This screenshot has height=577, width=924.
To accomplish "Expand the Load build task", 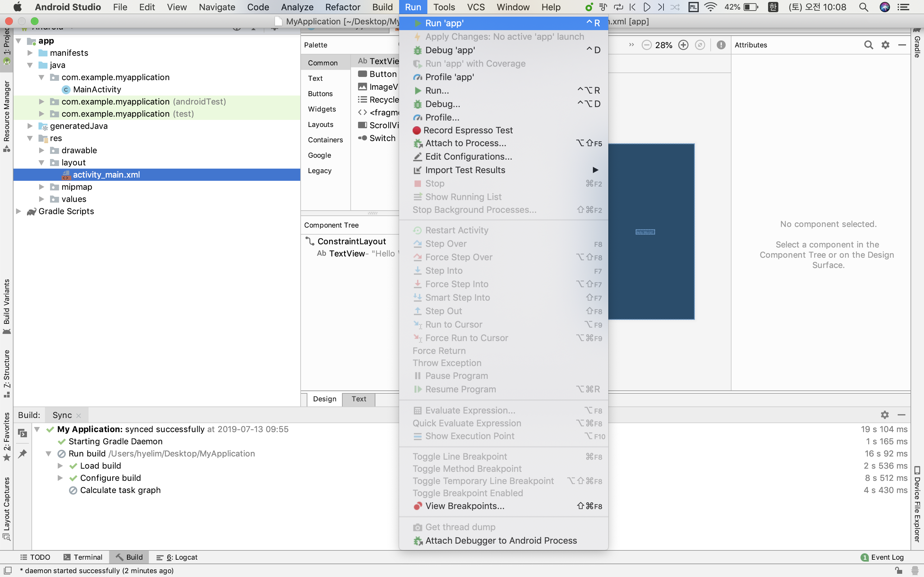I will 60,465.
